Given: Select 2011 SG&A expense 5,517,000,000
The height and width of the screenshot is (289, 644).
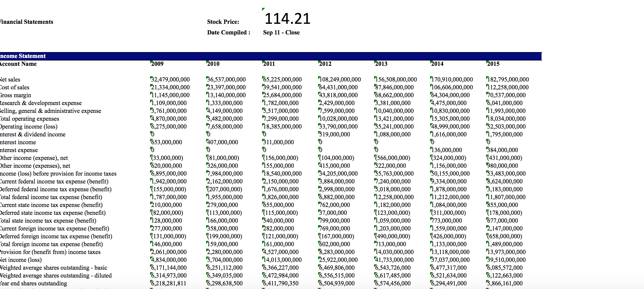Looking at the screenshot, I should click(281, 111).
